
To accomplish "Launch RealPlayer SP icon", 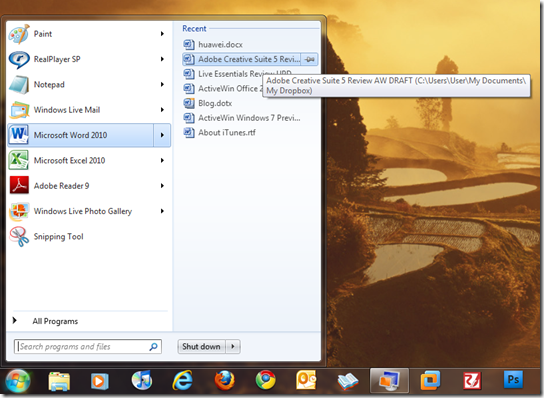I will [x=19, y=59].
